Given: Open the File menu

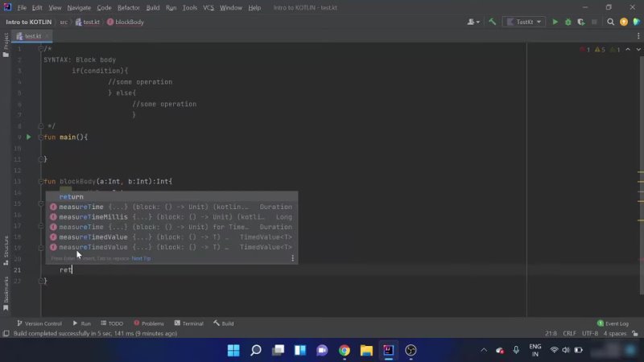Looking at the screenshot, I should tap(22, 8).
